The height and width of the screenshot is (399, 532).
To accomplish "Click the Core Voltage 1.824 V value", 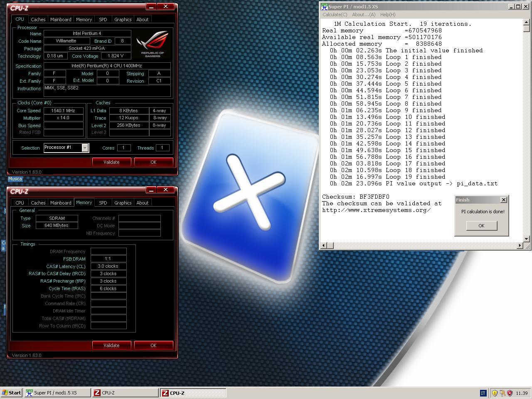I will (x=116, y=56).
